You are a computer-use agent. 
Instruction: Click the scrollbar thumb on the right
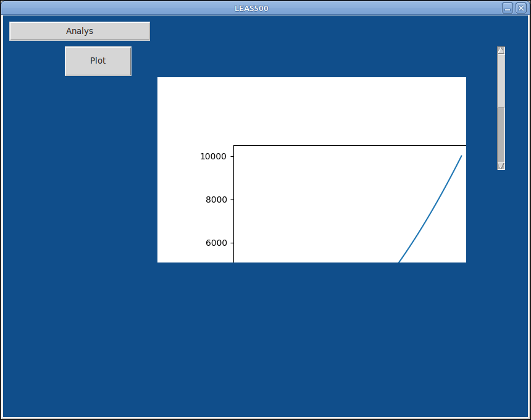pyautogui.click(x=501, y=80)
